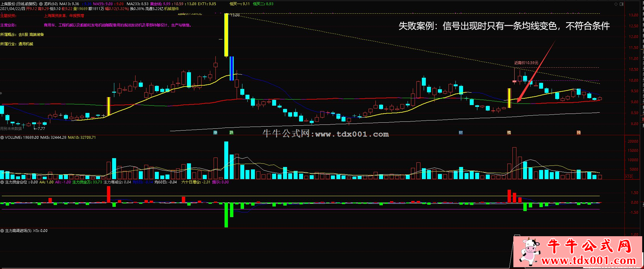The image size is (644, 269).
Task: Click the VOLUME: 19689.00 value
Action: point(22,138)
